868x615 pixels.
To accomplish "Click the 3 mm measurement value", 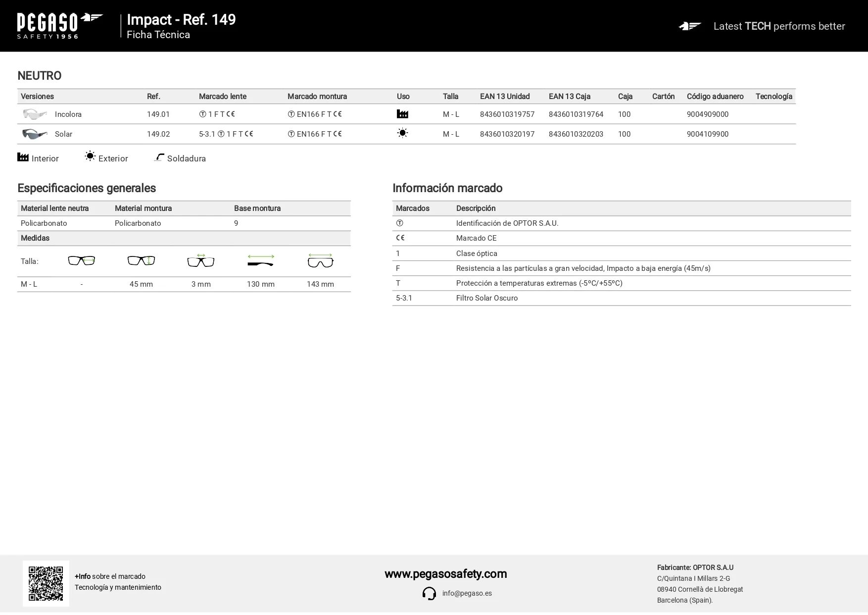I will pos(201,284).
